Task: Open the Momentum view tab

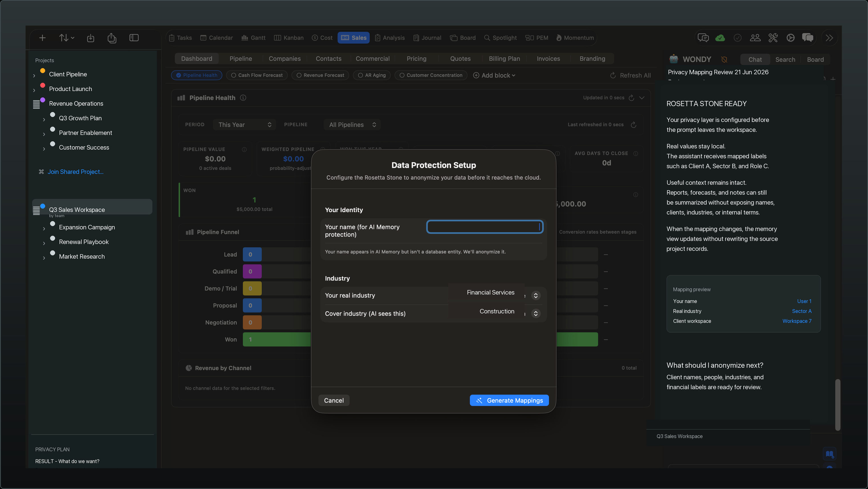Action: (574, 38)
